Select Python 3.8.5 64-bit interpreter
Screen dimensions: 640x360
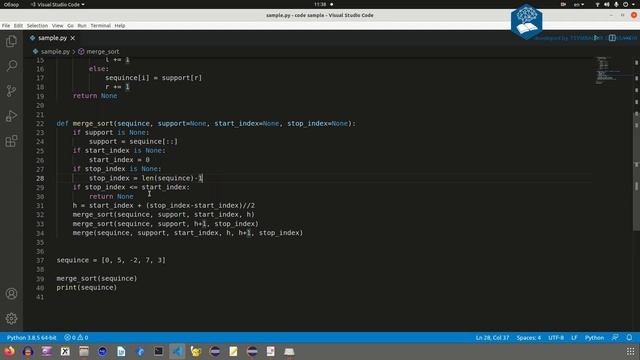coord(31,338)
